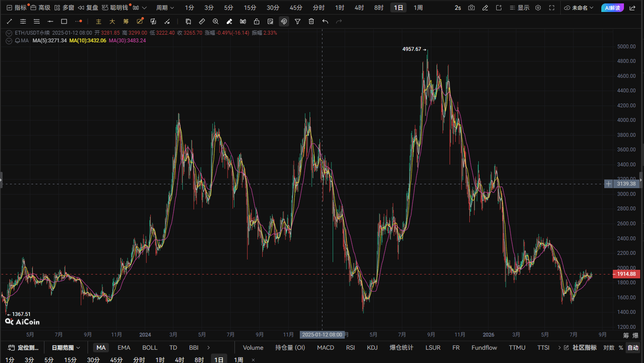Screen dimensions: 644x363
Task: Toggle the MA main indicator
Action: [101, 348]
